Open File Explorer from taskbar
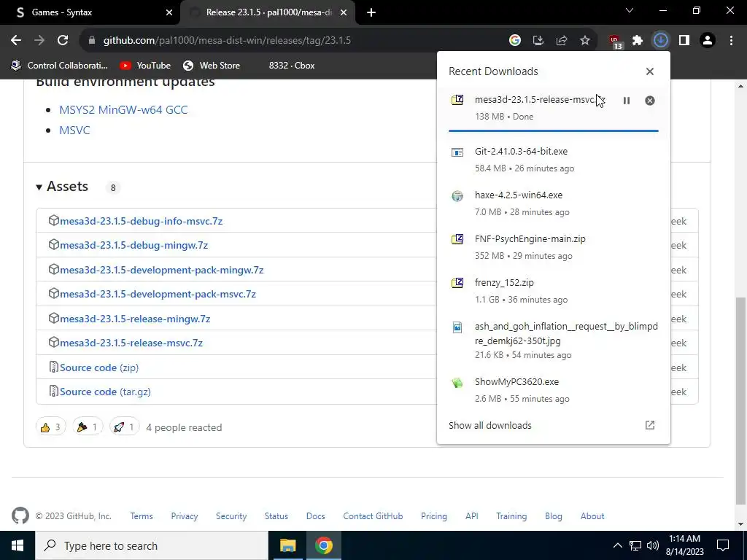Viewport: 747px width, 560px height. pyautogui.click(x=287, y=545)
